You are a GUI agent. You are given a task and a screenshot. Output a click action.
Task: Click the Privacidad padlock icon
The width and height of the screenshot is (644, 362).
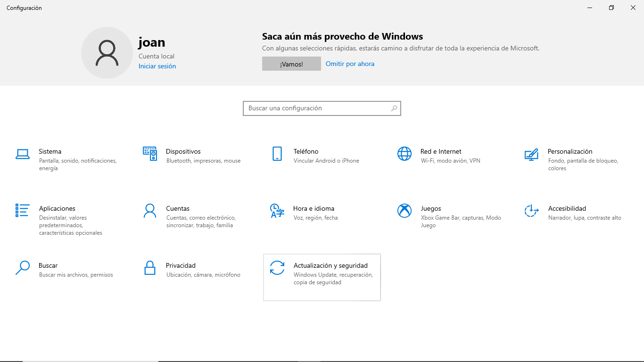pos(149,268)
